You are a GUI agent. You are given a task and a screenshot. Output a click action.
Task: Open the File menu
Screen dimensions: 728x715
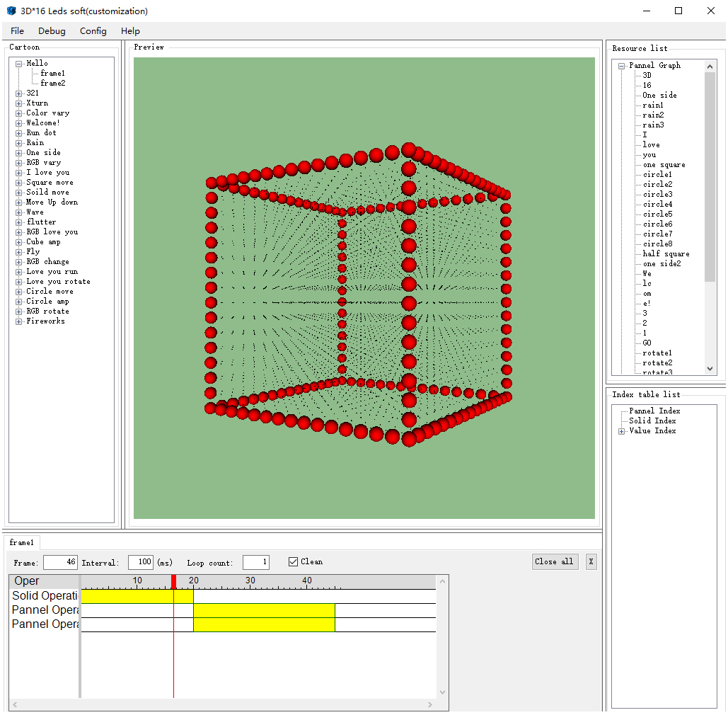pyautogui.click(x=16, y=30)
